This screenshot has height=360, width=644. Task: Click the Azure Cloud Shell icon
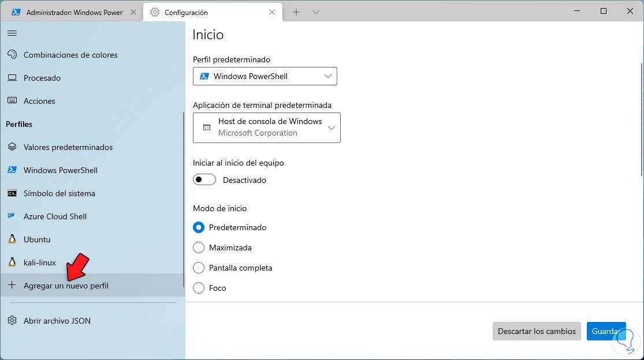(x=12, y=216)
